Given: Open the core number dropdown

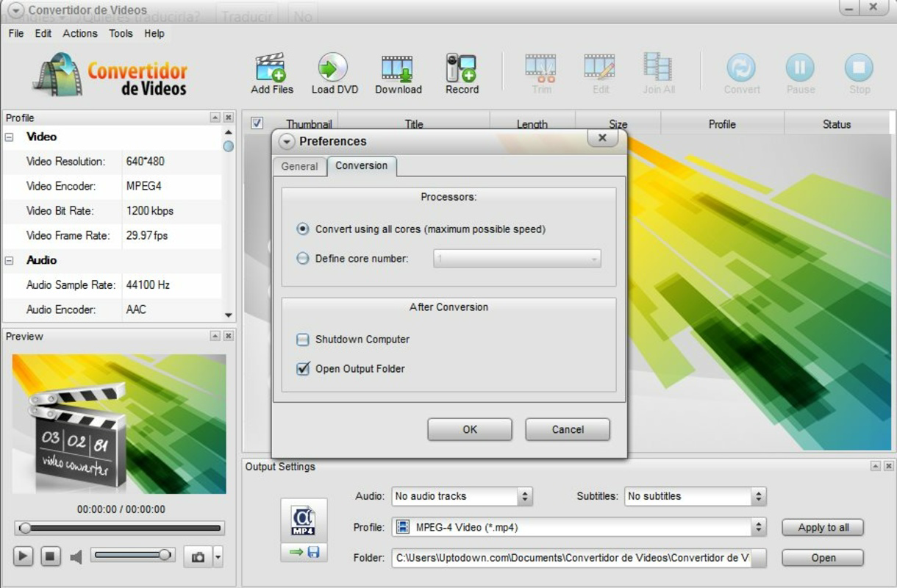Looking at the screenshot, I should (517, 259).
